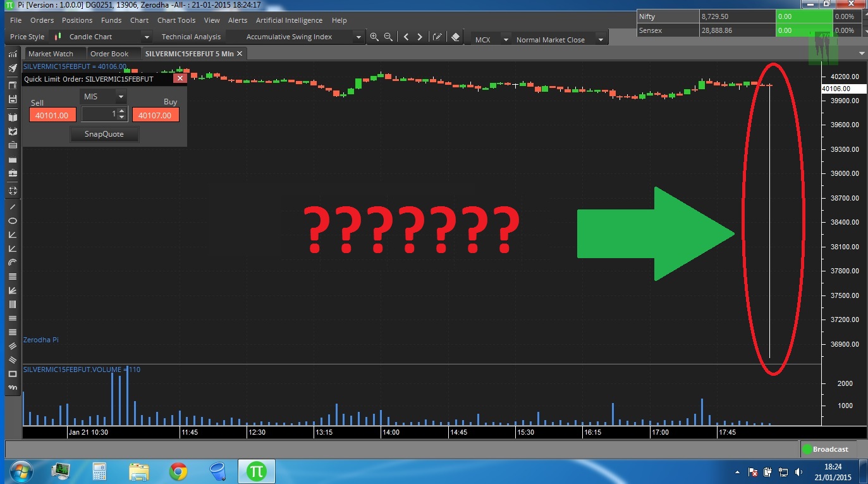Click the chart icon atop the left toolbar
The image size is (868, 484).
click(13, 54)
